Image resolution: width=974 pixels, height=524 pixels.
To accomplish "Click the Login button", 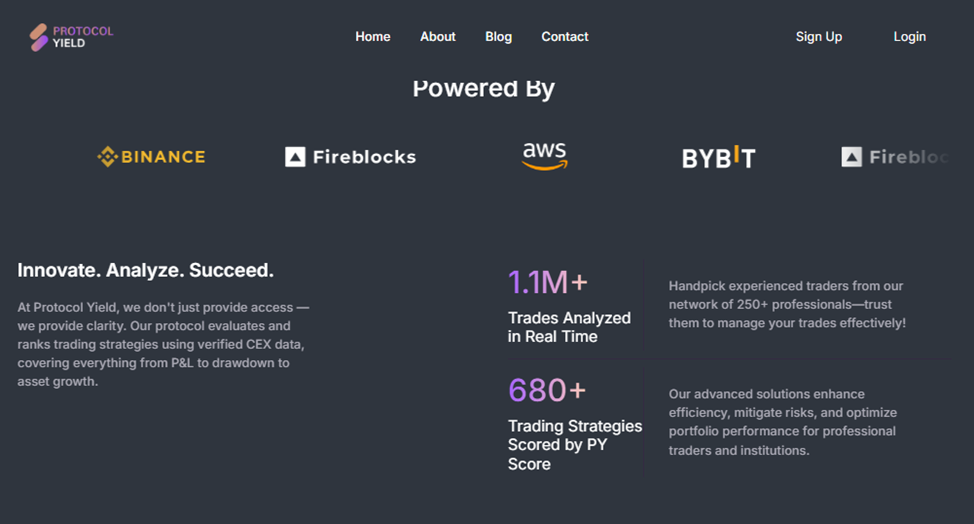I will point(909,37).
